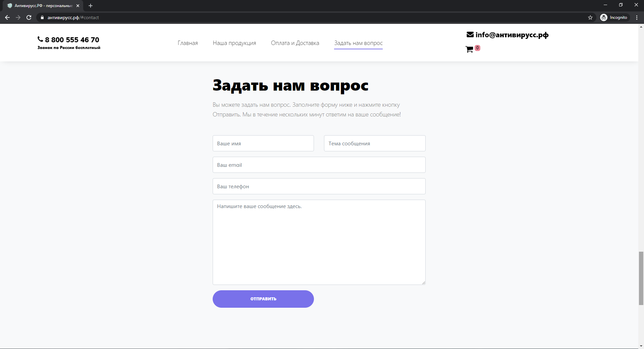
Task: Reload the page in browser
Action: point(29,17)
